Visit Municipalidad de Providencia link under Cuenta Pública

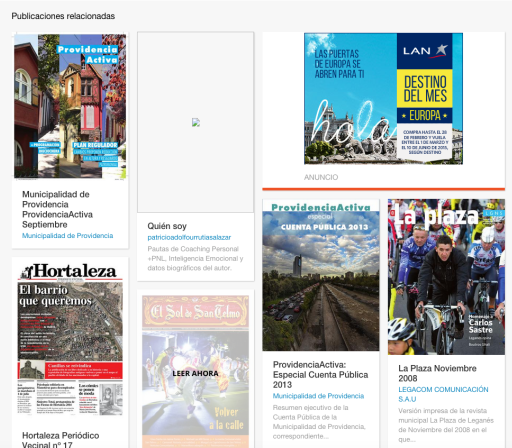[x=318, y=396]
